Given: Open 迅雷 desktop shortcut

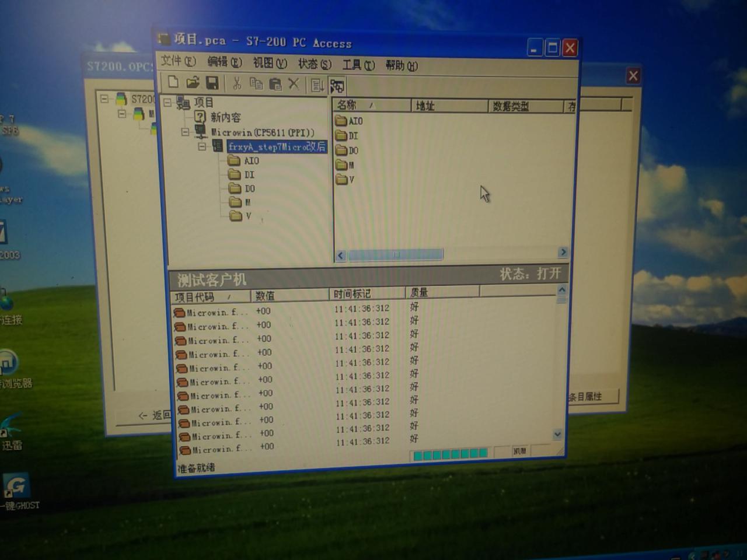Looking at the screenshot, I should [x=12, y=433].
